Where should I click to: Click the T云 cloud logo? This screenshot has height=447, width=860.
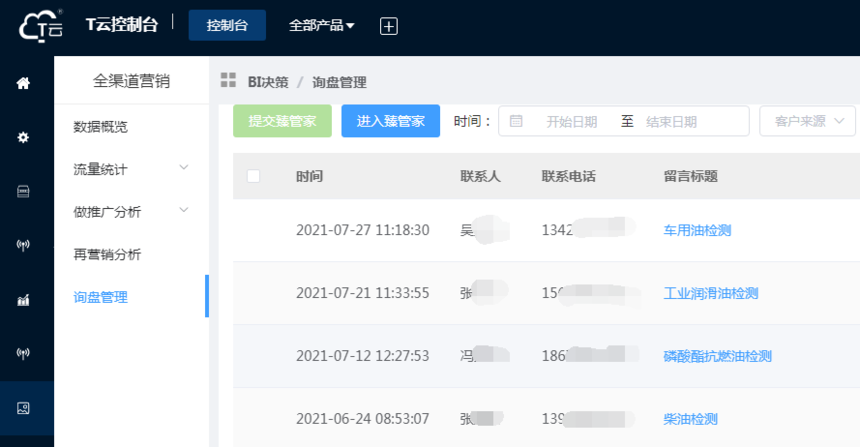pyautogui.click(x=41, y=26)
